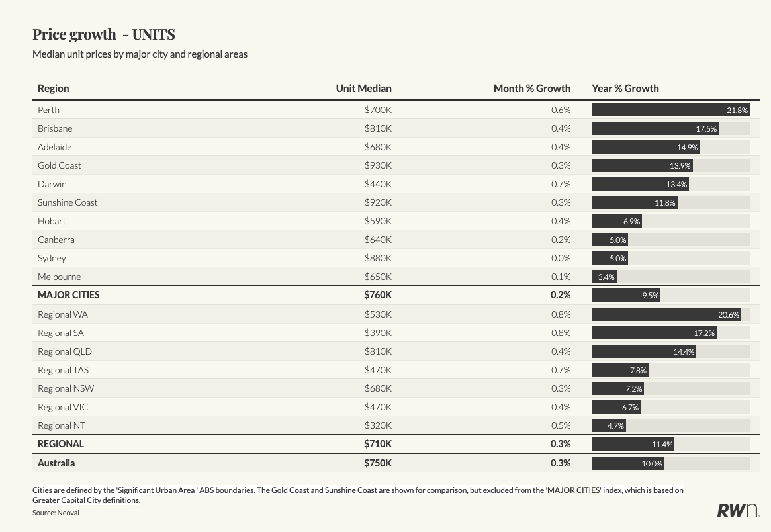Click the Price growth - UNITS title

point(104,34)
